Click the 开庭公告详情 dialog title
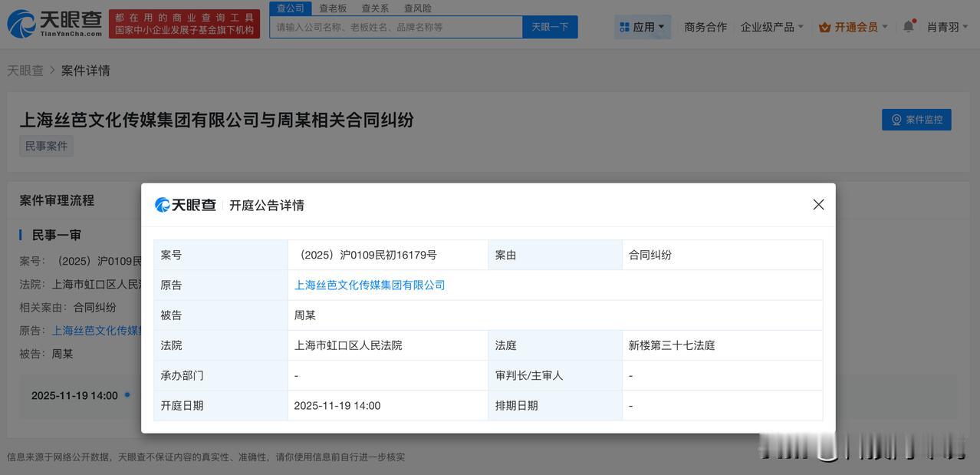Viewport: 980px width, 475px height. click(x=267, y=205)
